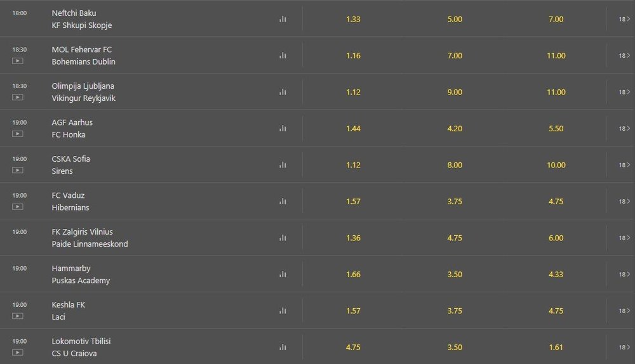View statistics icon for AGF Aarhus match
The image size is (635, 364).
(x=283, y=128)
